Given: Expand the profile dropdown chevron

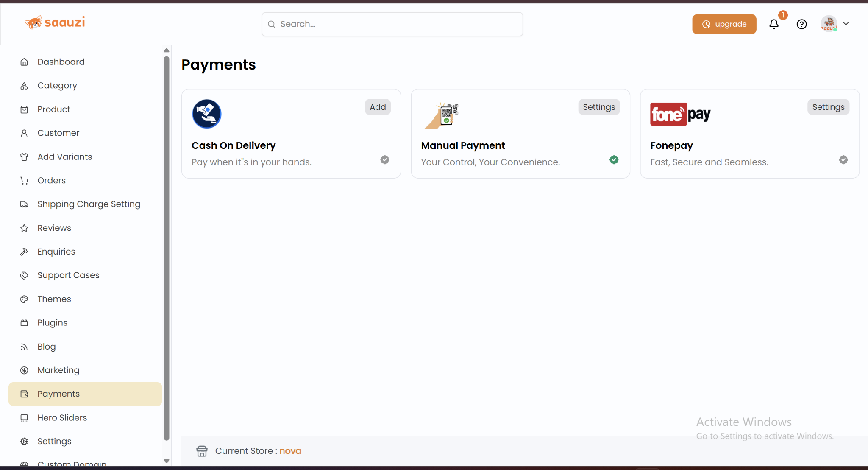Looking at the screenshot, I should pos(846,24).
